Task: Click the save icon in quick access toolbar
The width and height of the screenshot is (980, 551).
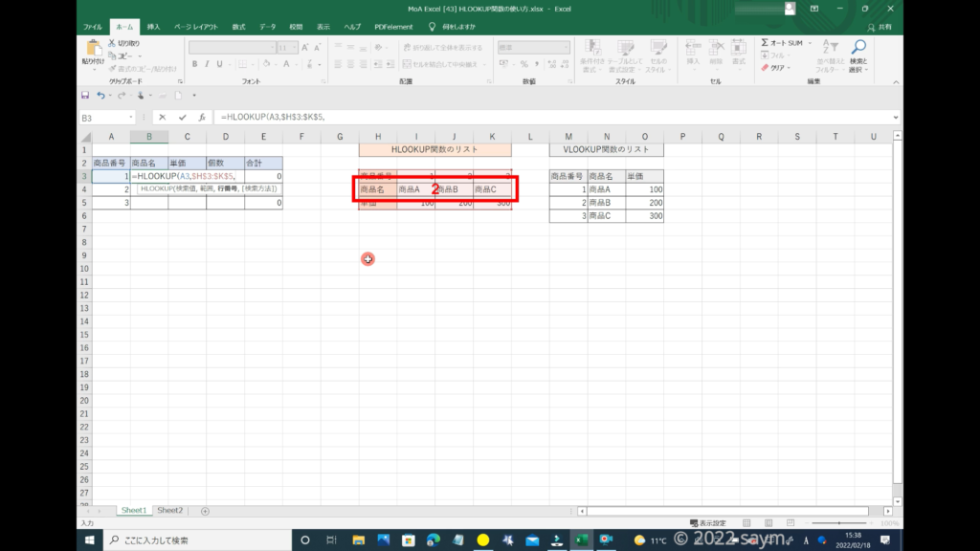Action: click(x=85, y=96)
